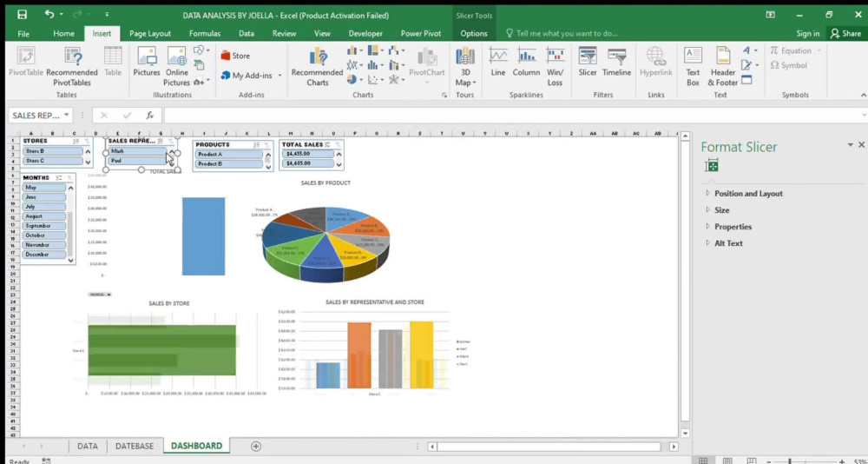Clear filter on PRODUCTS slicer
868x464 pixels.
click(x=266, y=145)
